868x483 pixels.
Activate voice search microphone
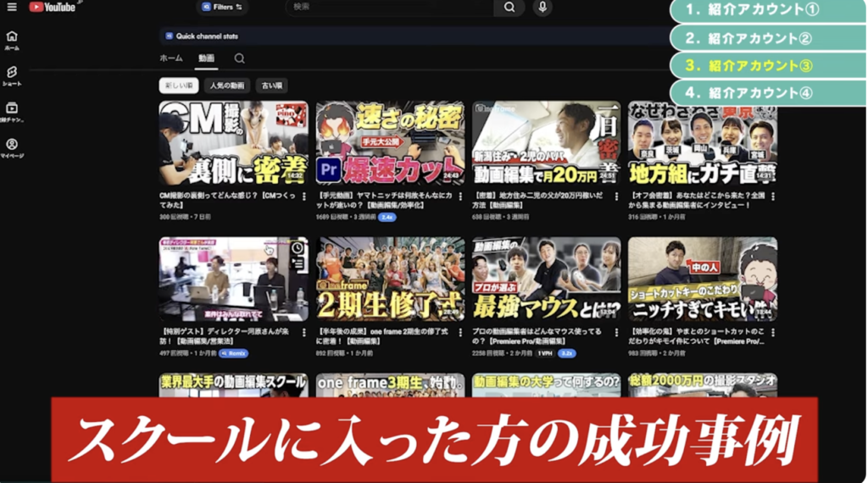[x=542, y=8]
